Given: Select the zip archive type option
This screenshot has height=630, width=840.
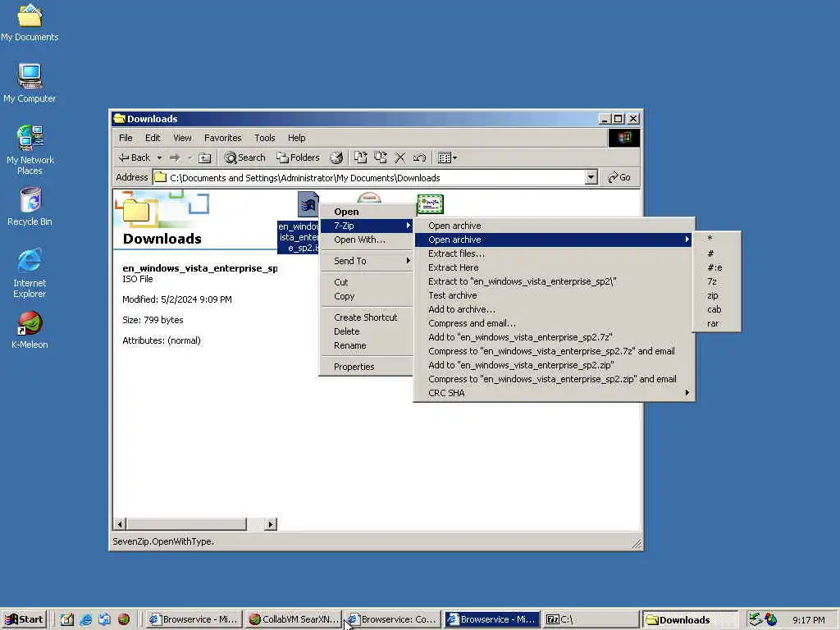Looking at the screenshot, I should [x=717, y=295].
